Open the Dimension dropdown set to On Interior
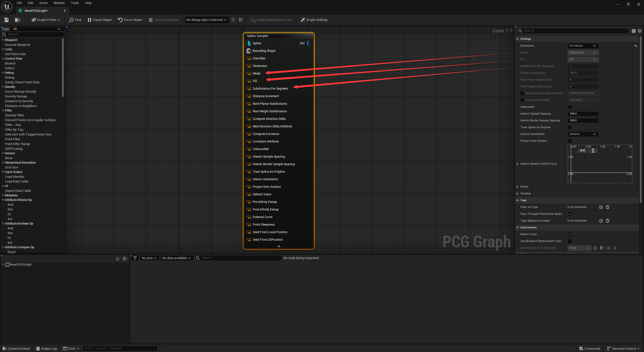This screenshot has width=644, height=352. 583,46
